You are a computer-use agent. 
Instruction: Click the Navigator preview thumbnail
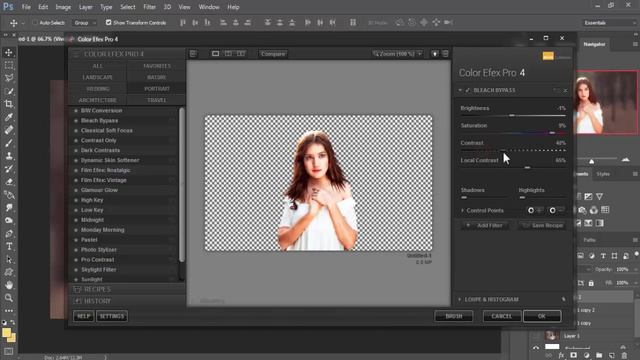[606, 102]
